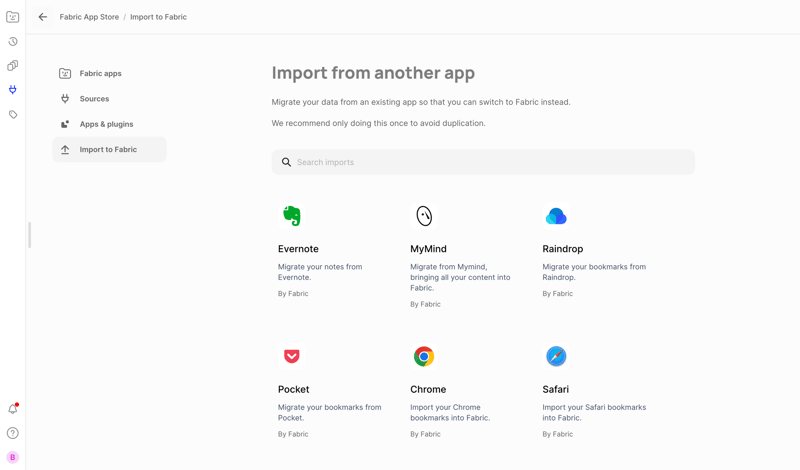Open the tags icon in left rail
Image resolution: width=800 pixels, height=470 pixels.
13,115
